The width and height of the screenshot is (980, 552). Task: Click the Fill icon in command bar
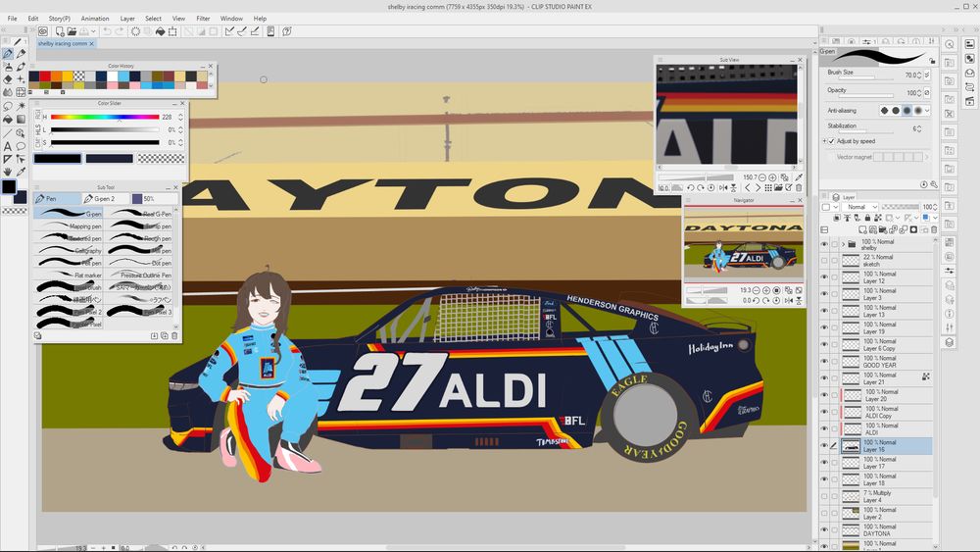(160, 31)
